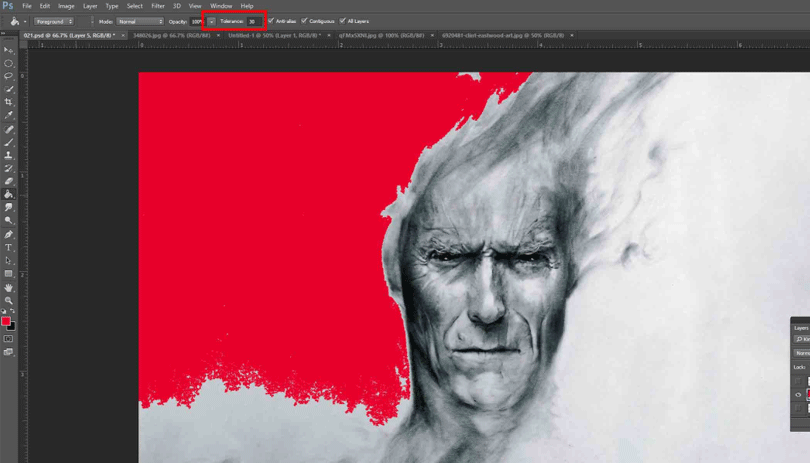This screenshot has height=463, width=810.
Task: Show the hidden layer above the red layer
Action: click(x=798, y=381)
